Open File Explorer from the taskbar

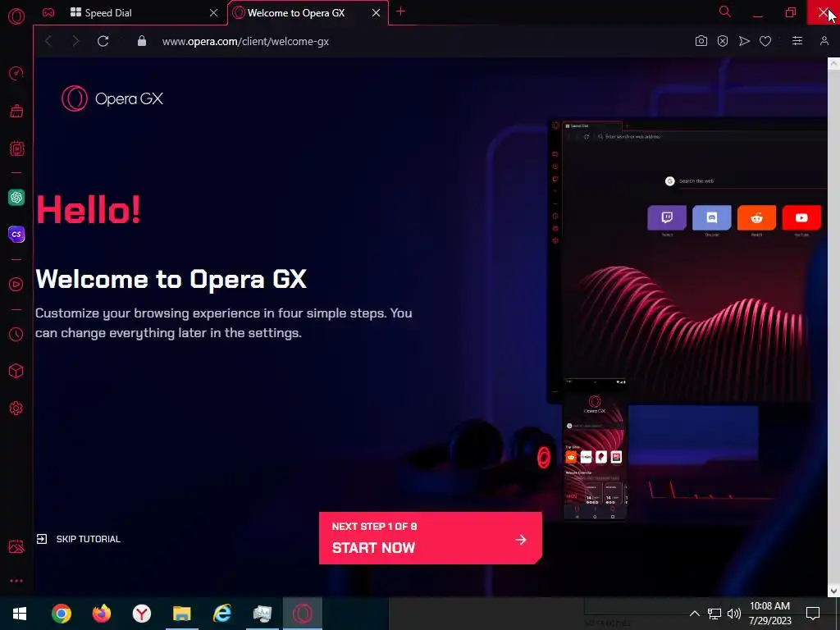pos(181,614)
